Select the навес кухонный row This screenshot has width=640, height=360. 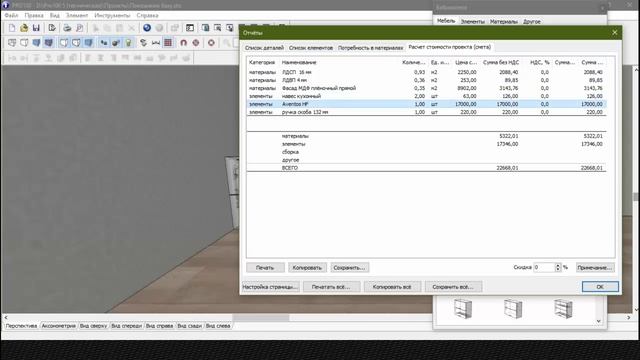426,96
